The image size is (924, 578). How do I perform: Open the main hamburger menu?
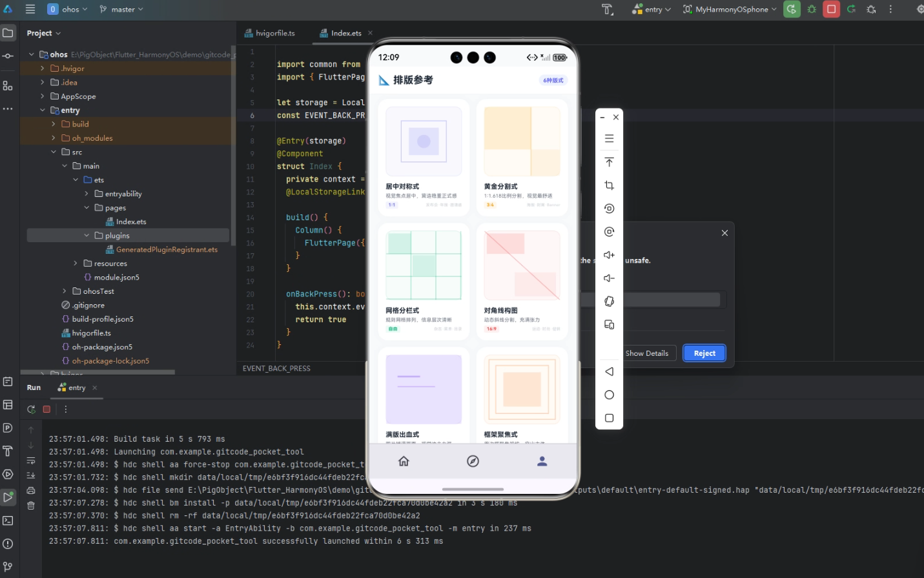coord(30,9)
